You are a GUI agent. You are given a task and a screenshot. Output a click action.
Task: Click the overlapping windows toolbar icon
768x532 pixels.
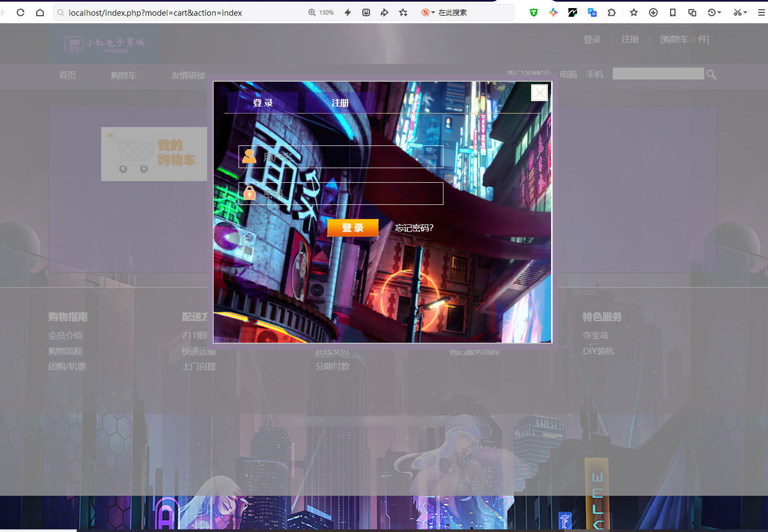click(x=692, y=12)
